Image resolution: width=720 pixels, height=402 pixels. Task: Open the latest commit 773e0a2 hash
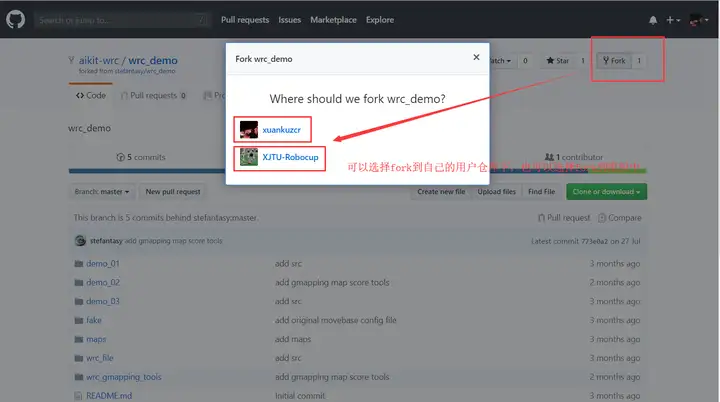[592, 241]
